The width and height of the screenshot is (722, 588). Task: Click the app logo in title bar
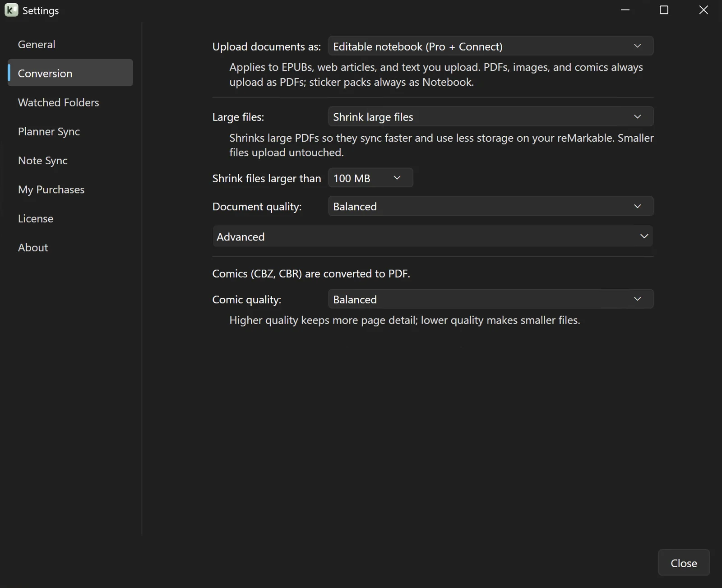tap(11, 10)
